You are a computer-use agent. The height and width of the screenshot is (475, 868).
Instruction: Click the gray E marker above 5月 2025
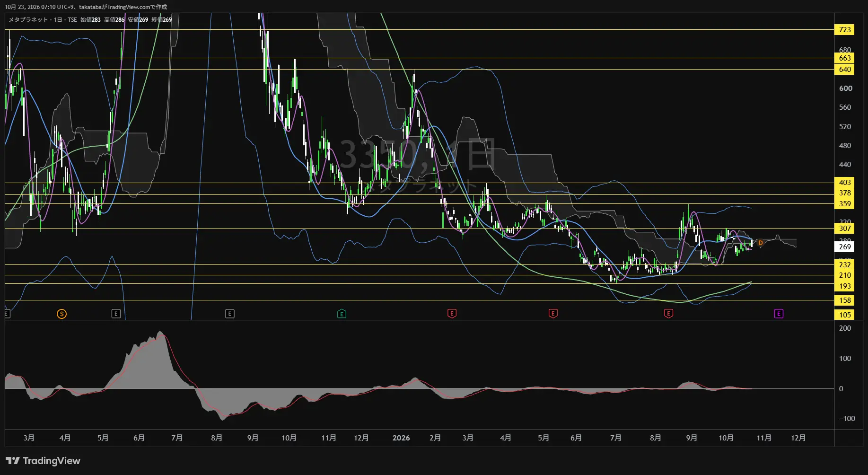[x=116, y=314]
